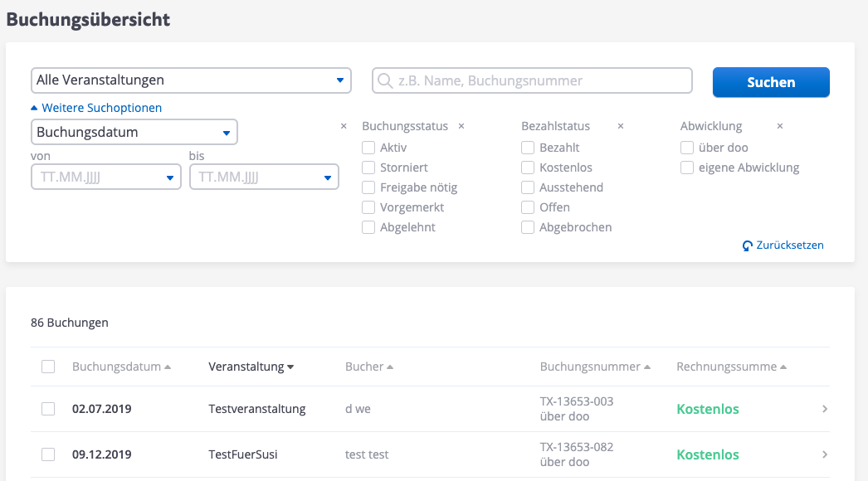Clear Buchungsstatus filter with x icon
Screen dimensions: 868x481
pos(461,126)
